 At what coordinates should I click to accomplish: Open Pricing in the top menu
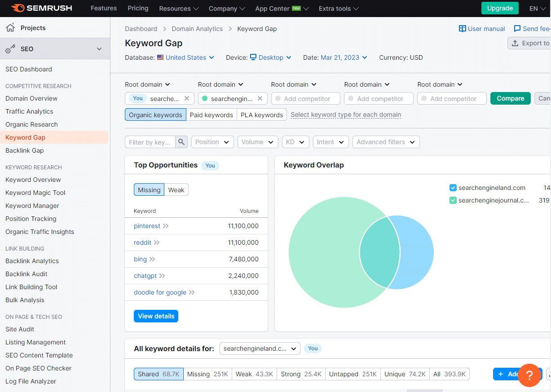click(138, 8)
